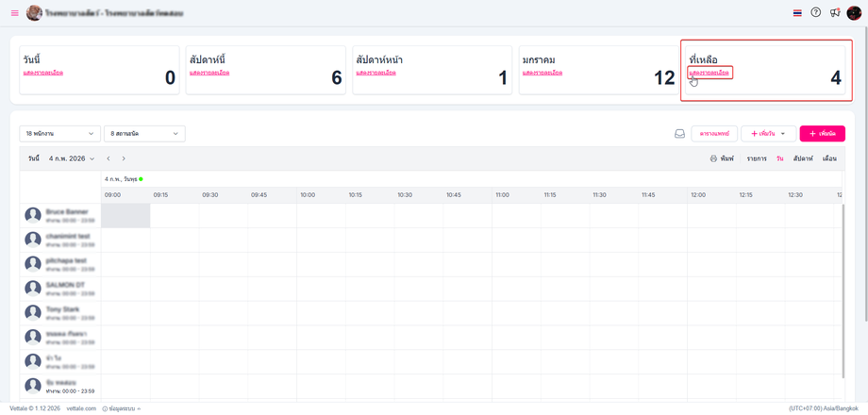
Task: Go to previous day arrow
Action: click(x=108, y=158)
